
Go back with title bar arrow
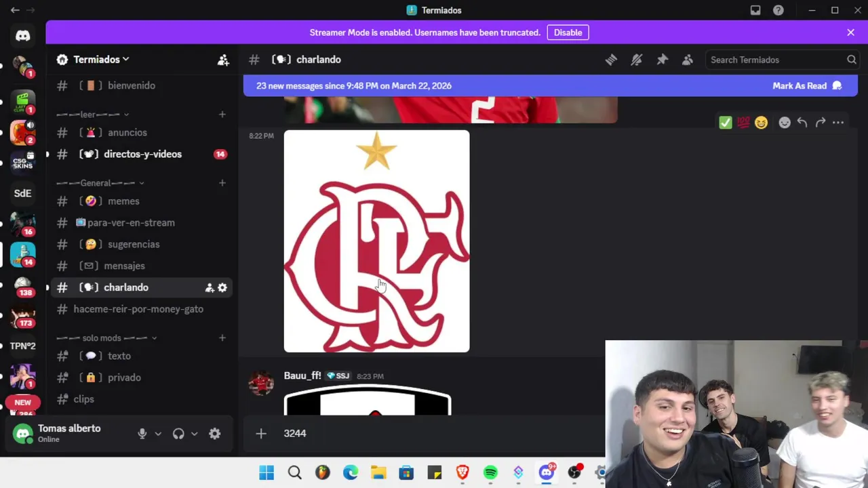click(x=15, y=10)
